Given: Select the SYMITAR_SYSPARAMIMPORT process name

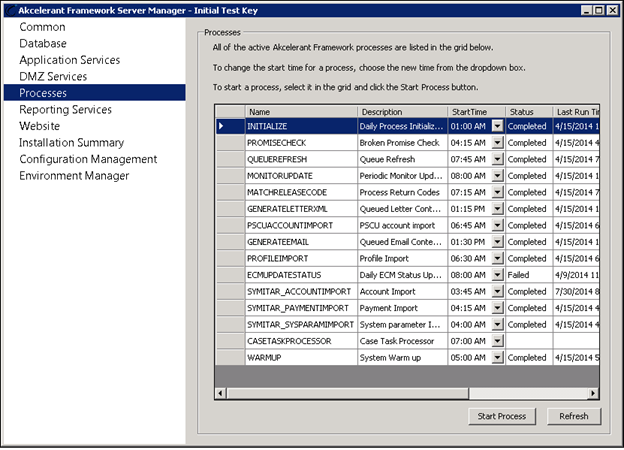Looking at the screenshot, I should click(x=300, y=324).
